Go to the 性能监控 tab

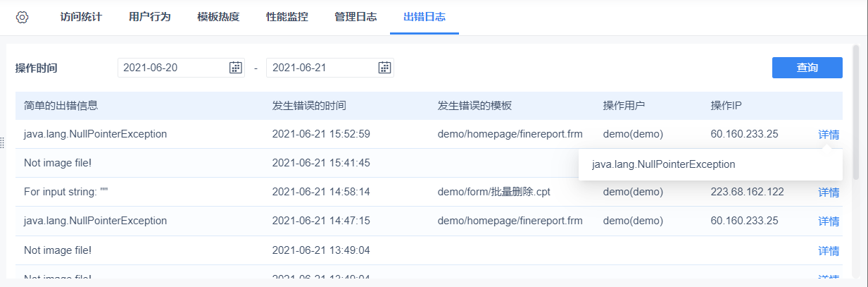[x=287, y=17]
